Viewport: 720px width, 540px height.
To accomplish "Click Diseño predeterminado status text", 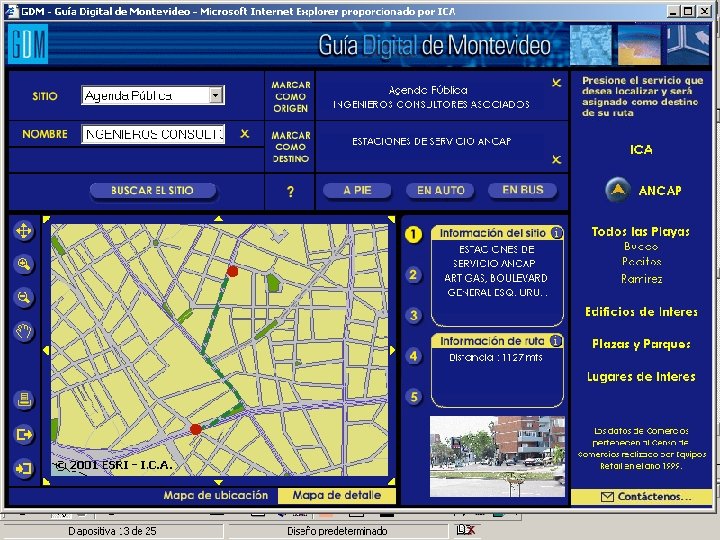I will pyautogui.click(x=337, y=531).
